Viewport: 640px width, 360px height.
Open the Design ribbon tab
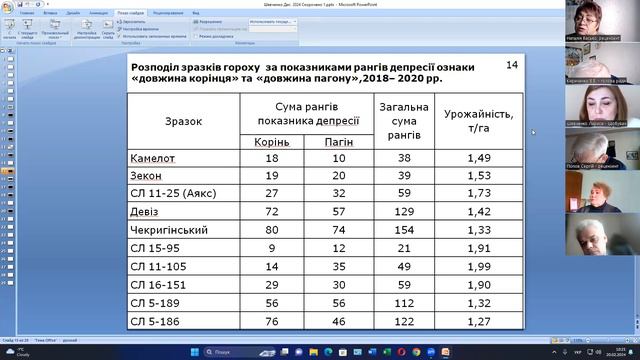click(73, 13)
